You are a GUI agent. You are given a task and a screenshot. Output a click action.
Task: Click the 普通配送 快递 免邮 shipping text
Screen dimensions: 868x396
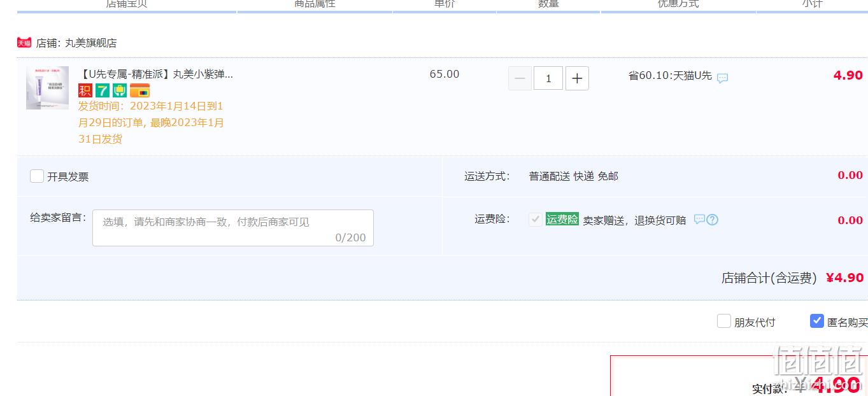coord(574,176)
